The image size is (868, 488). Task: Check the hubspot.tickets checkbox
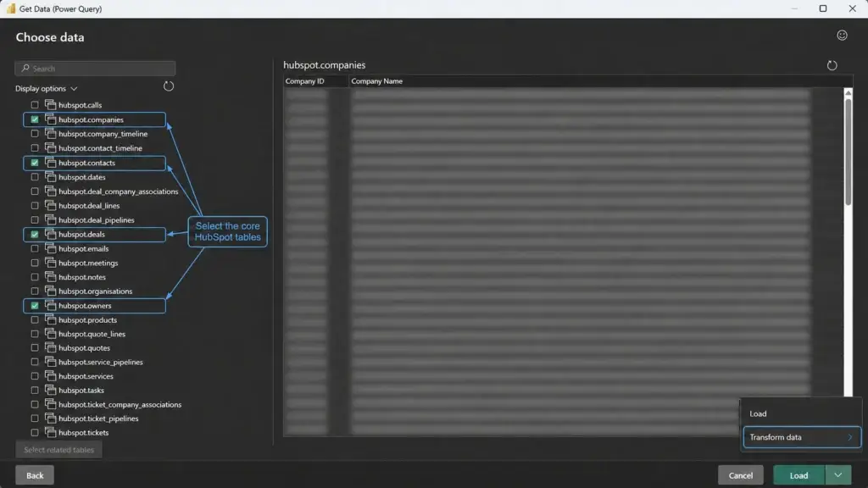35,433
